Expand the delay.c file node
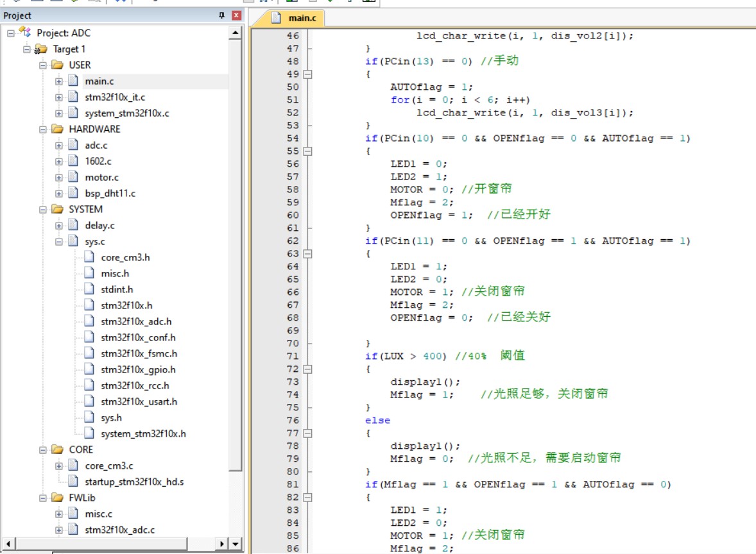The width and height of the screenshot is (756, 554). 59,226
